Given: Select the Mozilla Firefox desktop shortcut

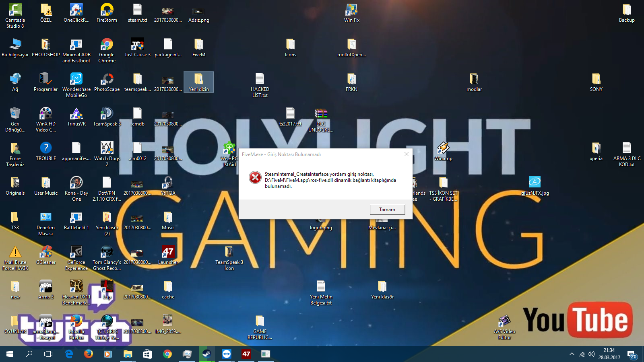Looking at the screenshot, I should pos(76,327).
